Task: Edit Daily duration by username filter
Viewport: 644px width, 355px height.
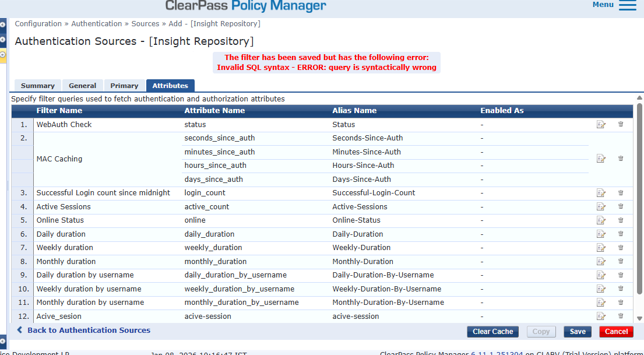Action: (601, 275)
